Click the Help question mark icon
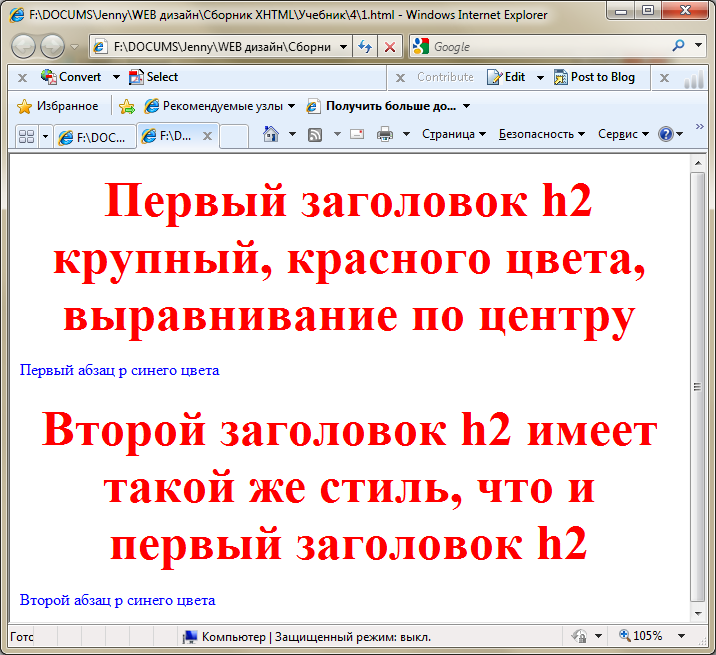Image resolution: width=716 pixels, height=655 pixels. pyautogui.click(x=666, y=134)
